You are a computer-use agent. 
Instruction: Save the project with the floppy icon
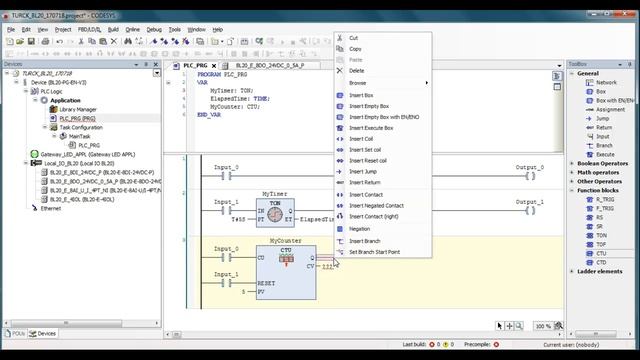(x=31, y=41)
